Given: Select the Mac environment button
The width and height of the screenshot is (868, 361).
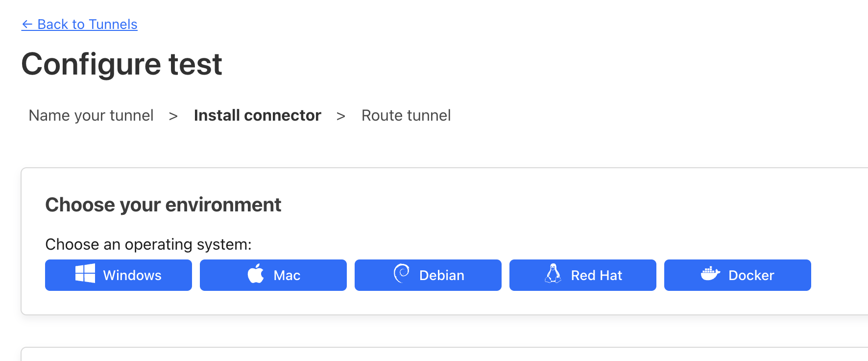Looking at the screenshot, I should [273, 275].
